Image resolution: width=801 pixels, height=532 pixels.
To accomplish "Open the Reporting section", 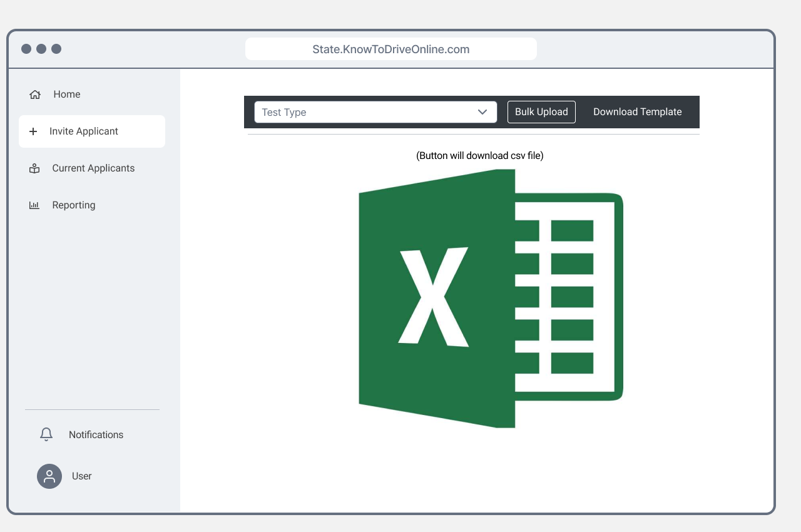I will click(x=74, y=205).
